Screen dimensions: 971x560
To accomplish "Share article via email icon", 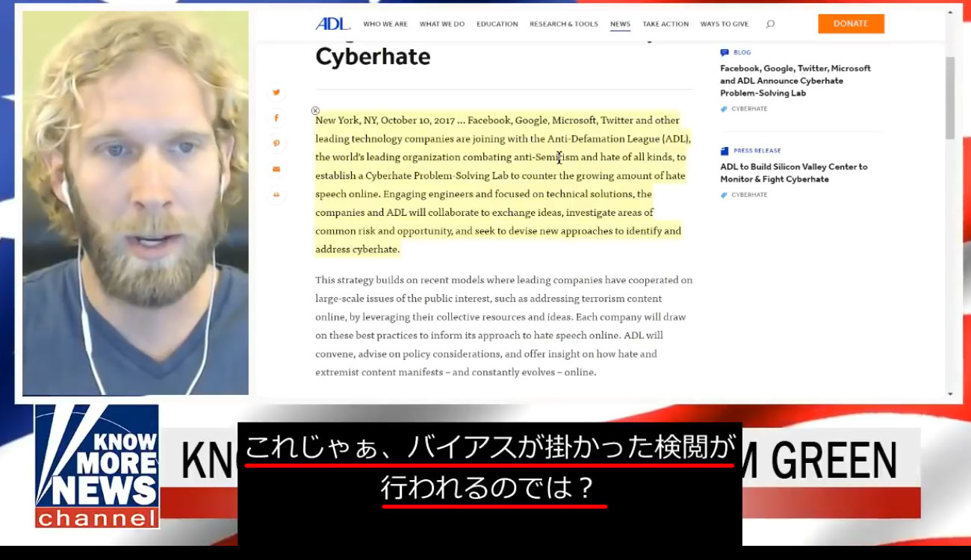I will (x=276, y=169).
